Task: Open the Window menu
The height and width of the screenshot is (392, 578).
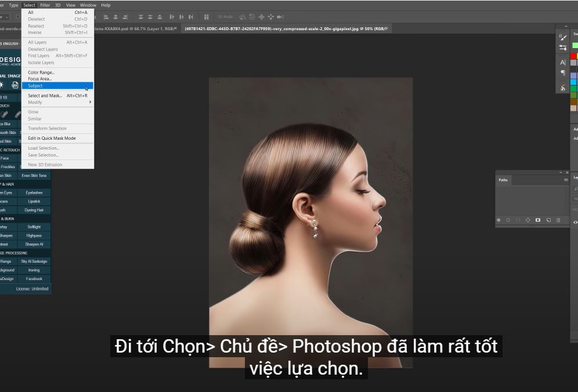Action: pyautogui.click(x=88, y=5)
